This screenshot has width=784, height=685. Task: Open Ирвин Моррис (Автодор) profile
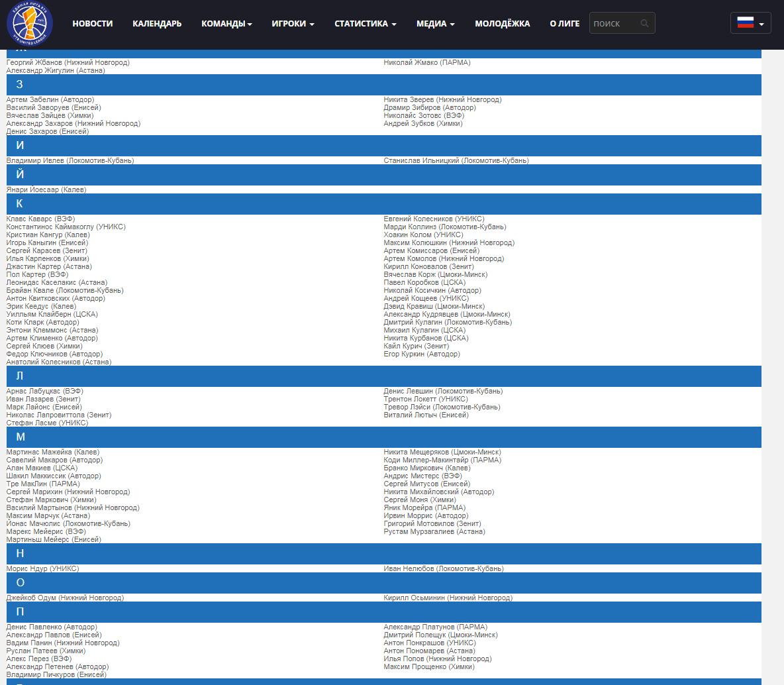point(426,515)
